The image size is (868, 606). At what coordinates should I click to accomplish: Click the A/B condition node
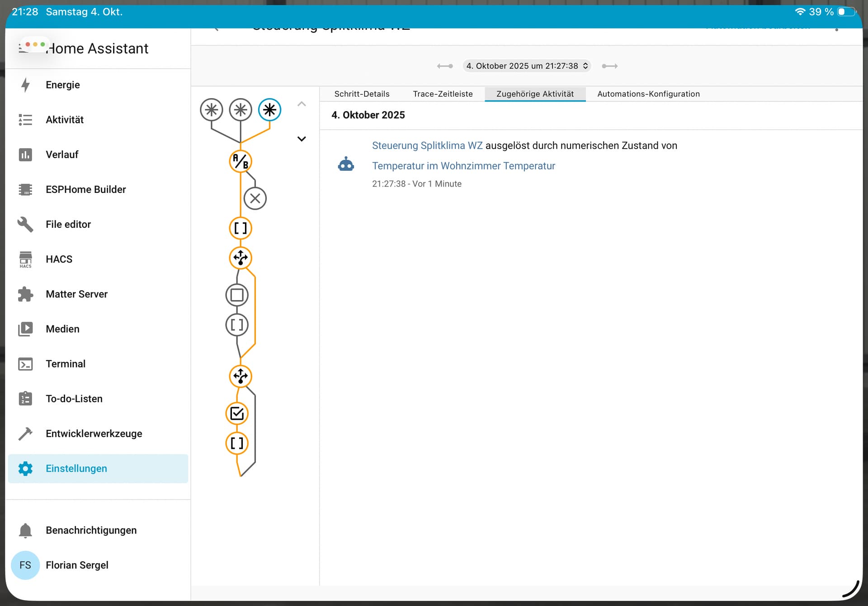coord(241,161)
